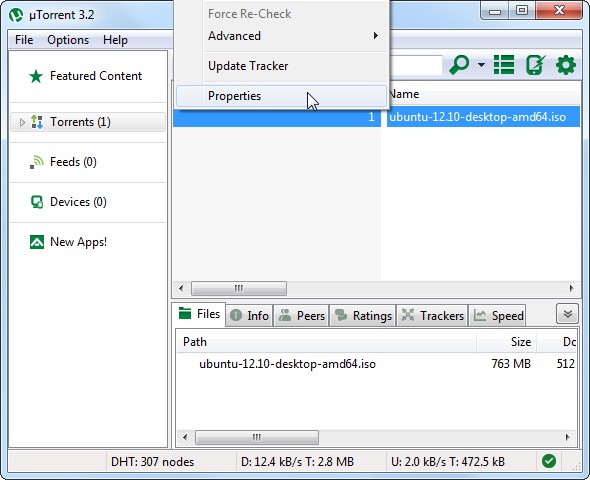Click the Path column header

[326, 342]
